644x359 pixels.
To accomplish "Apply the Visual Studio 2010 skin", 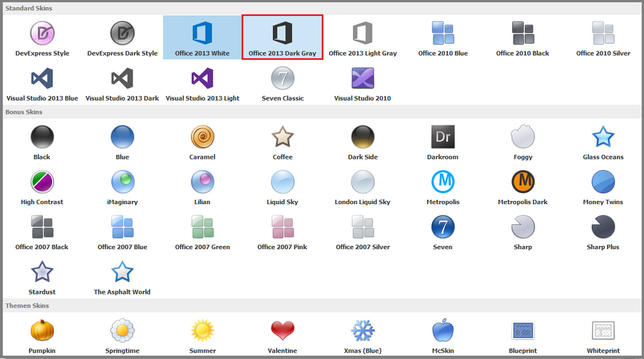I will pos(363,83).
